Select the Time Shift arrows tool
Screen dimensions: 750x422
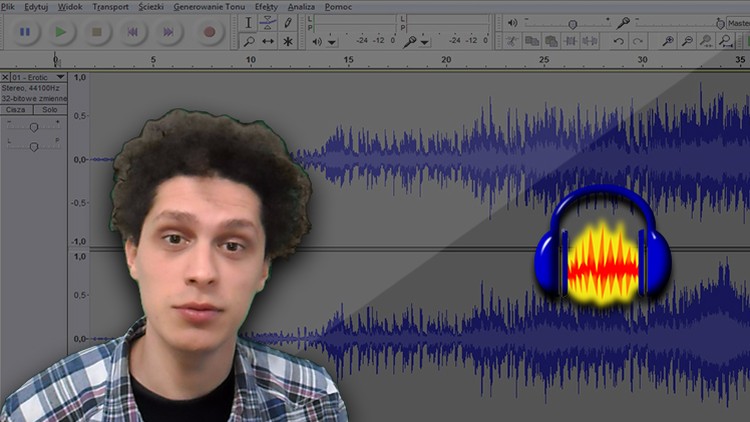(x=268, y=42)
